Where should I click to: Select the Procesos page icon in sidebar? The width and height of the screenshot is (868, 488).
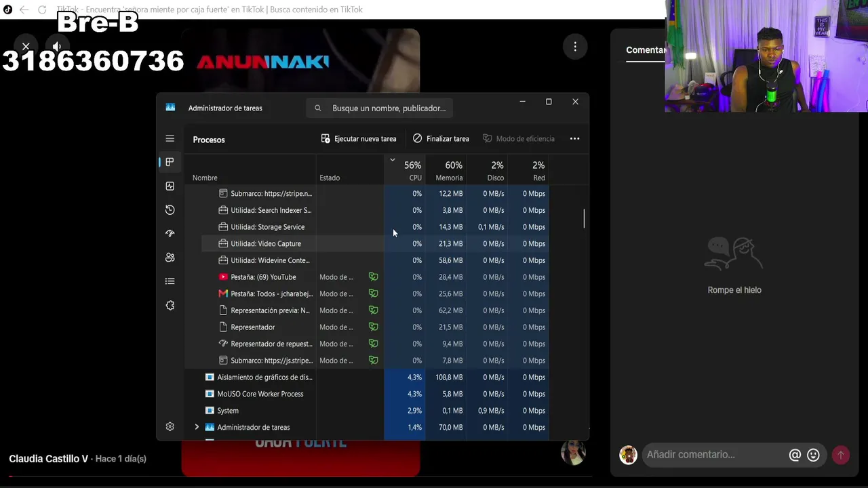click(x=170, y=162)
